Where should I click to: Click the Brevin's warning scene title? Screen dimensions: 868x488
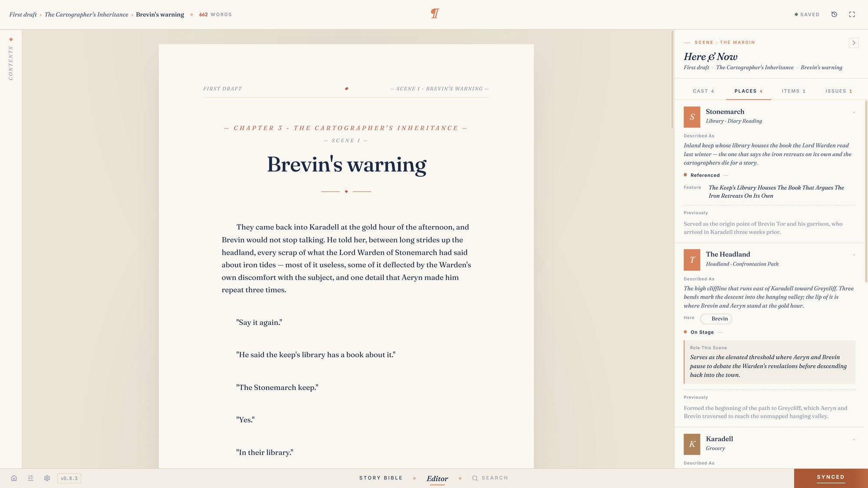tap(346, 165)
